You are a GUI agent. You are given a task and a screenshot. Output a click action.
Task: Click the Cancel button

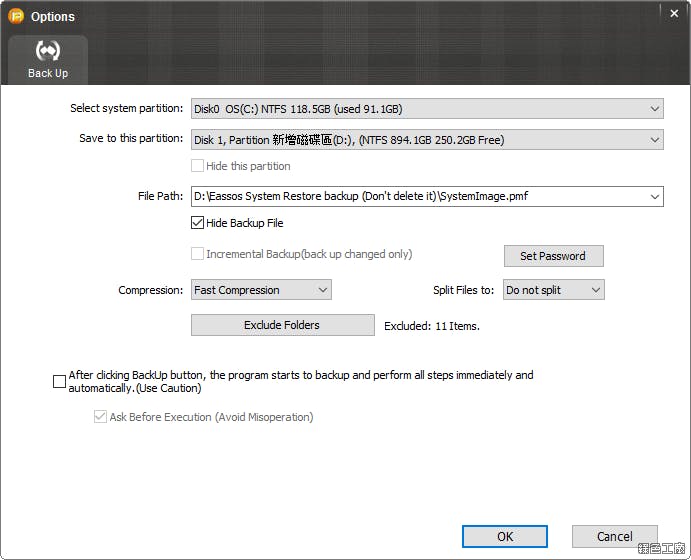pos(614,537)
